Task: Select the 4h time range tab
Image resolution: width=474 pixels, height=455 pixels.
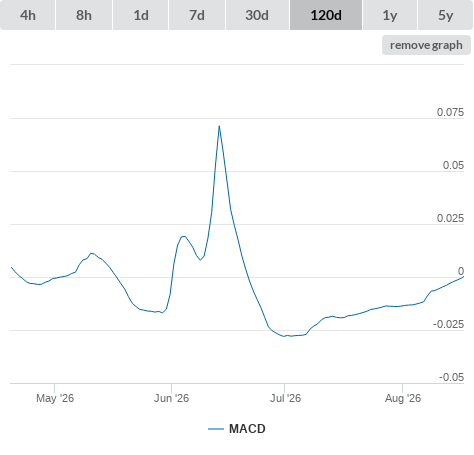Action: [x=28, y=15]
